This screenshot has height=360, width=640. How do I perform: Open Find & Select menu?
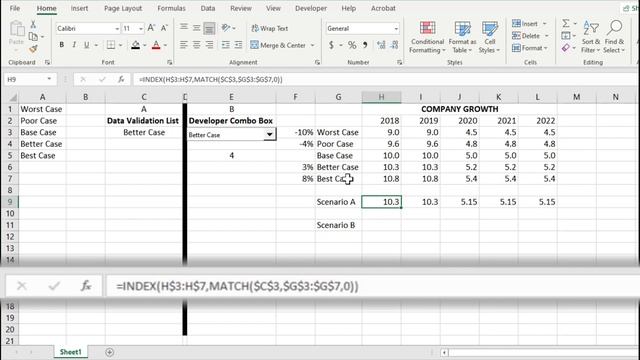(x=614, y=37)
